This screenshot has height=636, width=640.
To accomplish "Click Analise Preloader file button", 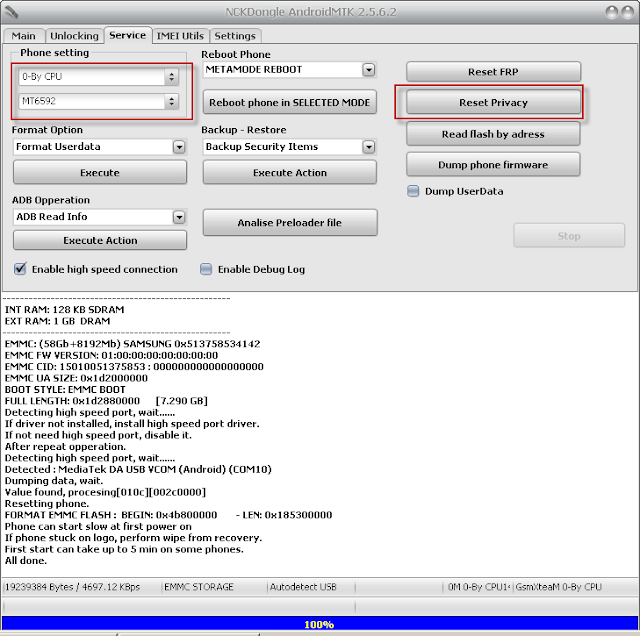I will point(290,222).
